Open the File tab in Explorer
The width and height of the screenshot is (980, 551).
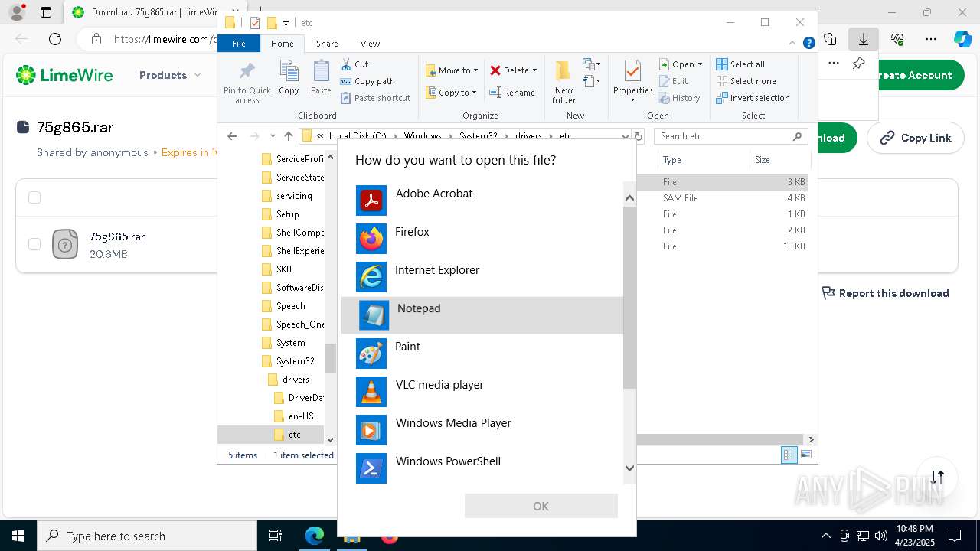[239, 44]
